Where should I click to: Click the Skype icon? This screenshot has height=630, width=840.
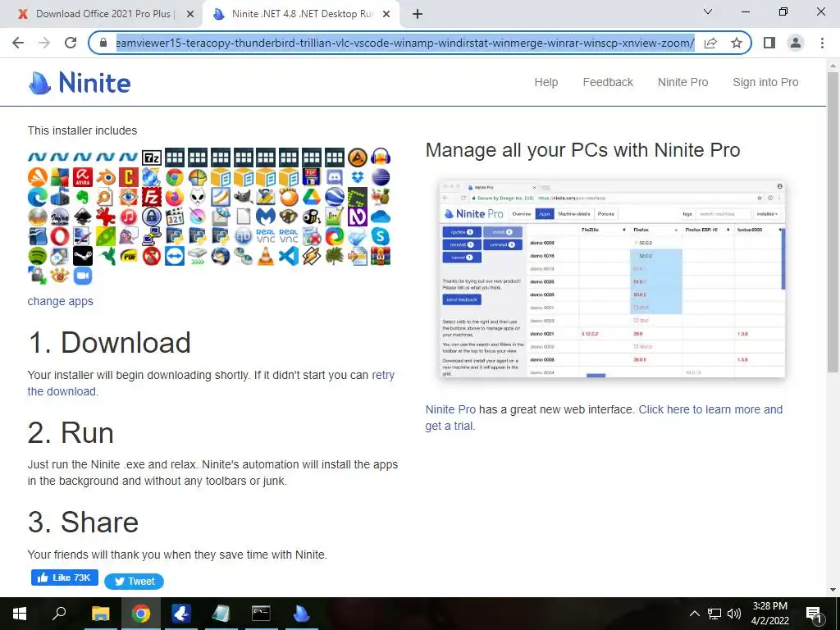[x=381, y=236]
